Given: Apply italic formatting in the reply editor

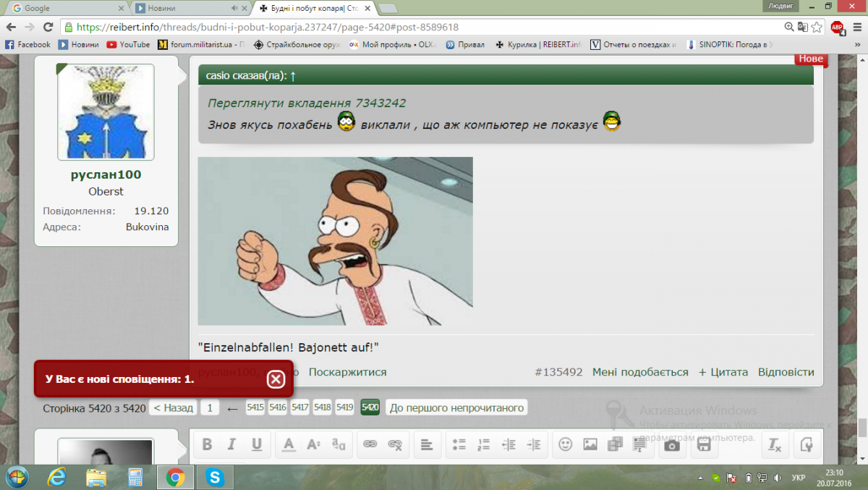Looking at the screenshot, I should click(231, 444).
